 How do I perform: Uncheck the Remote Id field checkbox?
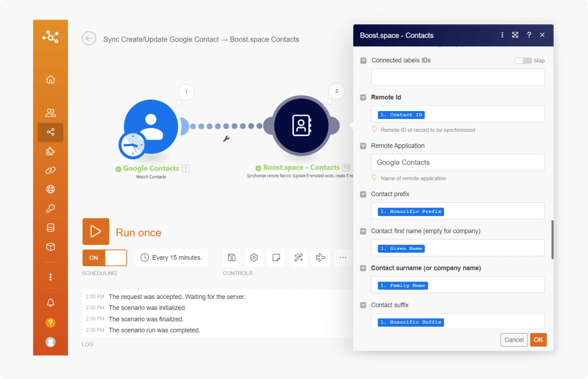pyautogui.click(x=363, y=98)
